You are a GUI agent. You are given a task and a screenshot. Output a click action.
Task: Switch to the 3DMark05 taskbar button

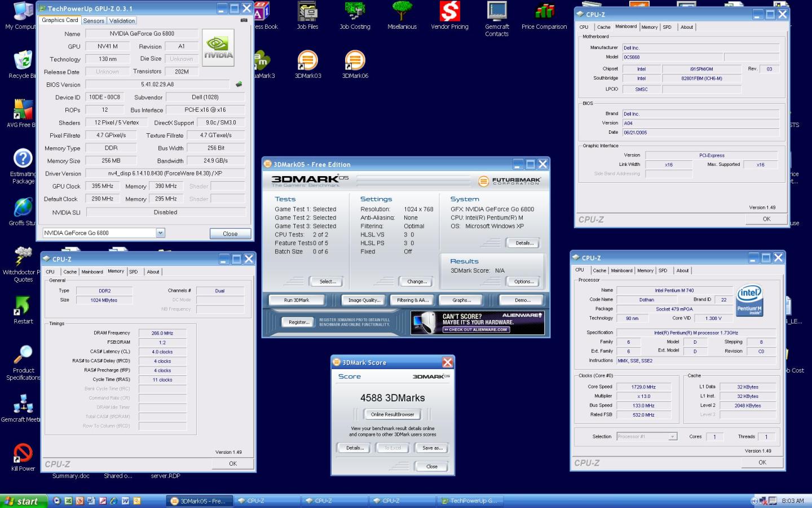[x=199, y=501]
